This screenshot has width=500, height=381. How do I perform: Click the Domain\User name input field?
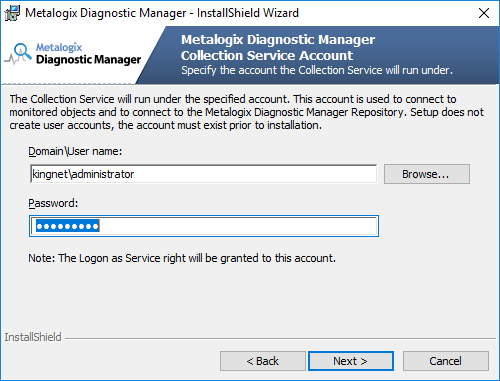click(x=204, y=174)
